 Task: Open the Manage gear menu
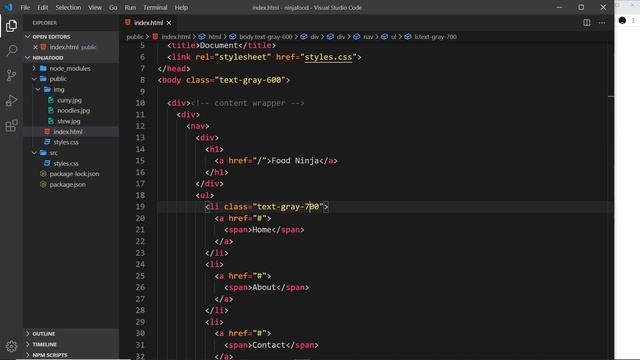11,346
